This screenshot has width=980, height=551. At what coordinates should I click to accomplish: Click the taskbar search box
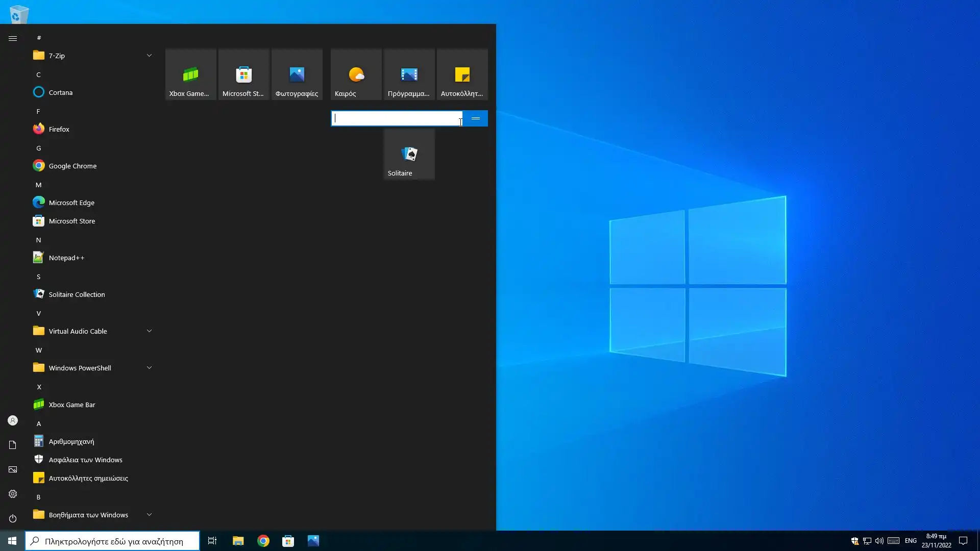point(113,541)
